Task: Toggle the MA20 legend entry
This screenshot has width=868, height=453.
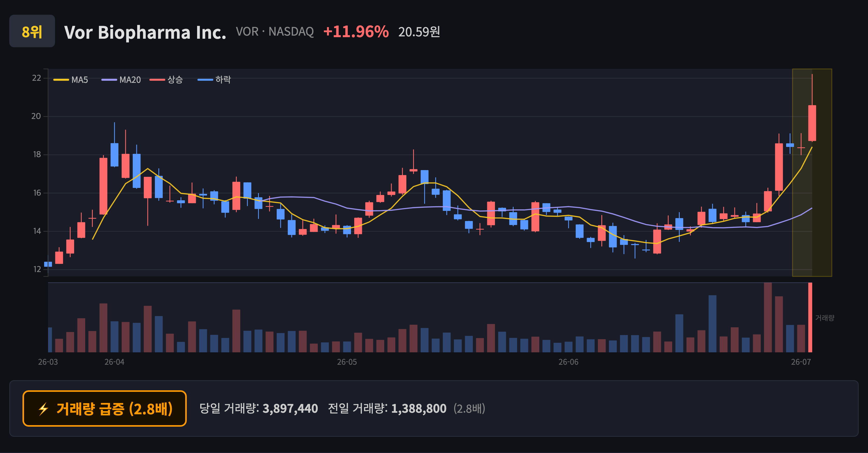Action: tap(121, 80)
